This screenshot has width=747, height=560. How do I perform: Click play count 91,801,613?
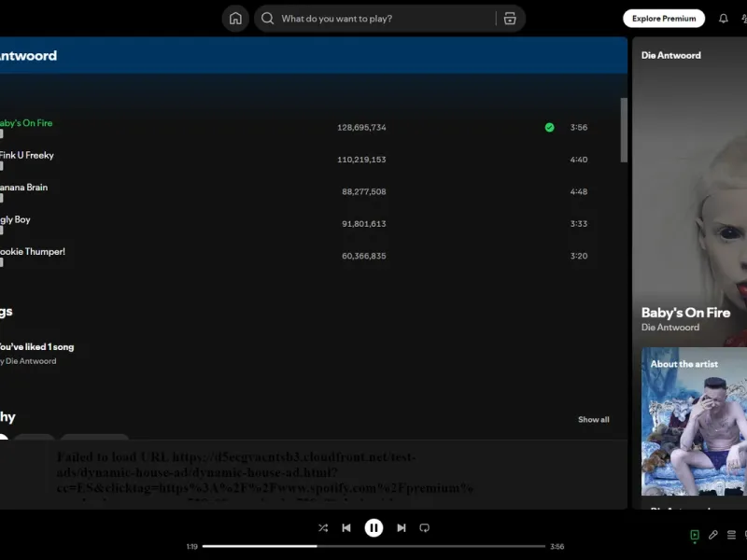[364, 224]
